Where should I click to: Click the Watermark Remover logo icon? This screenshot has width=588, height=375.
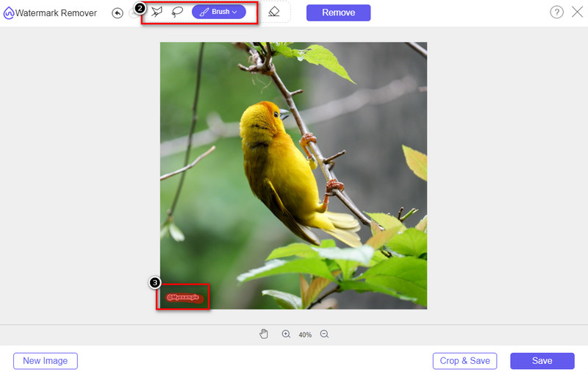pos(9,13)
